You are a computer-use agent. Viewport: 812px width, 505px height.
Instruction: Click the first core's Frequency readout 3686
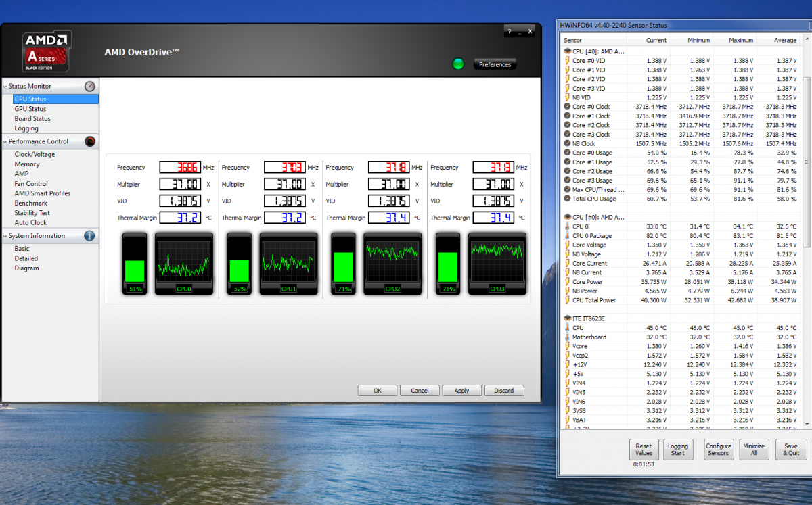(180, 168)
